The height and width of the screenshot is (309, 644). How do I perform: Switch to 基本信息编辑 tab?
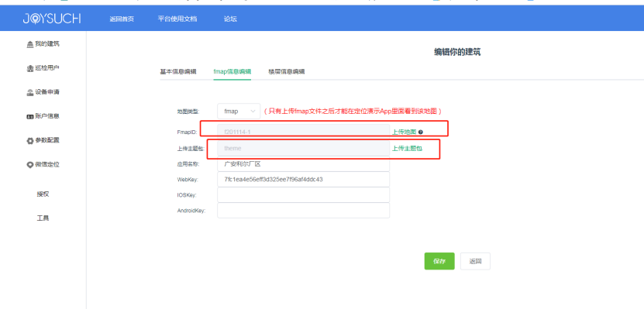[x=178, y=71]
